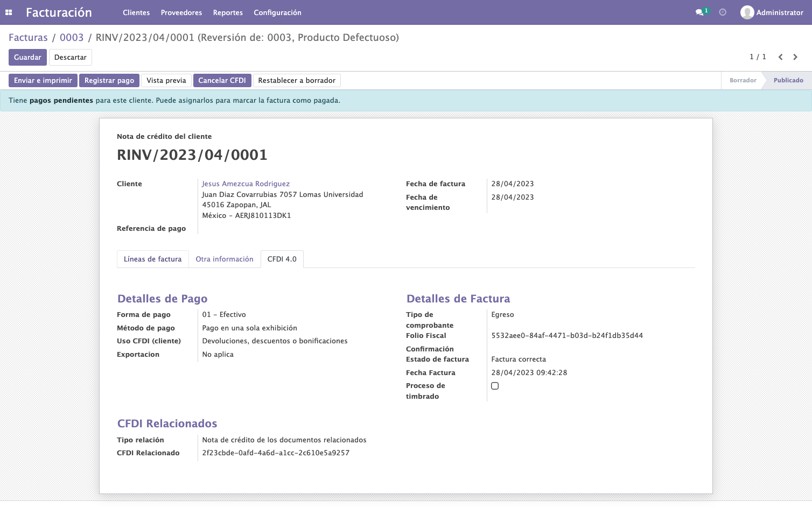Click Enviar e imprimir button

[43, 81]
